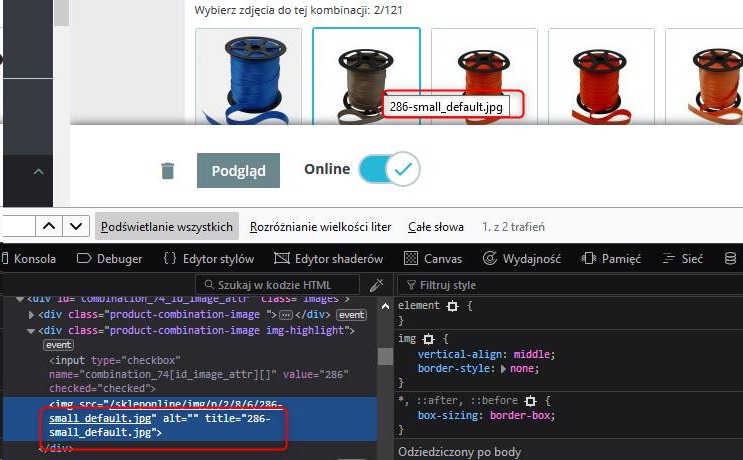Screen dimensions: 743x460
Task: Click box-sizing border-box value
Action: point(520,415)
